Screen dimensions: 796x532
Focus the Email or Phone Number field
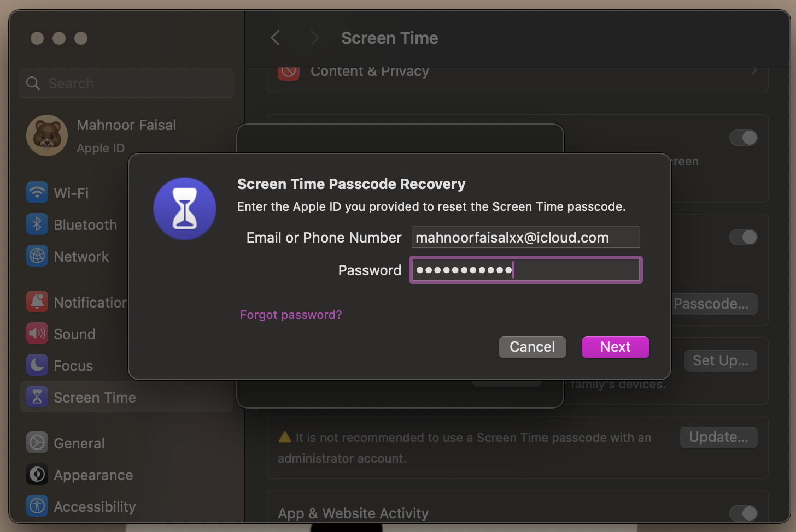[525, 237]
